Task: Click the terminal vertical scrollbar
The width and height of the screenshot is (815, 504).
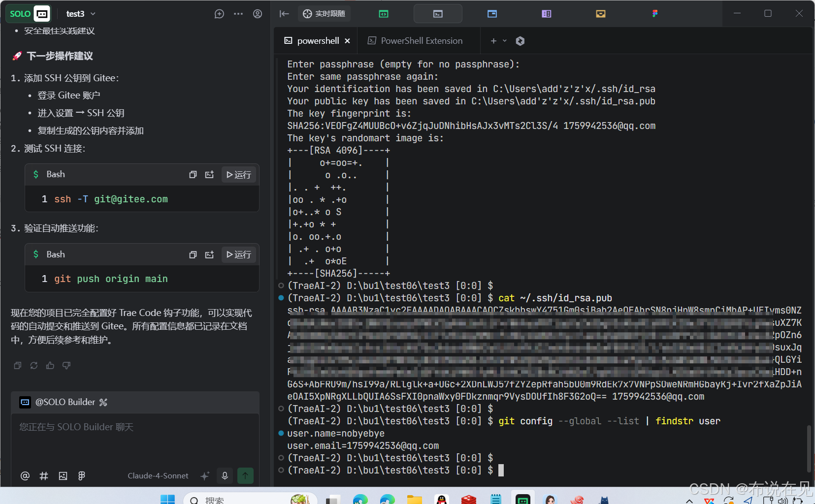Action: point(809,448)
